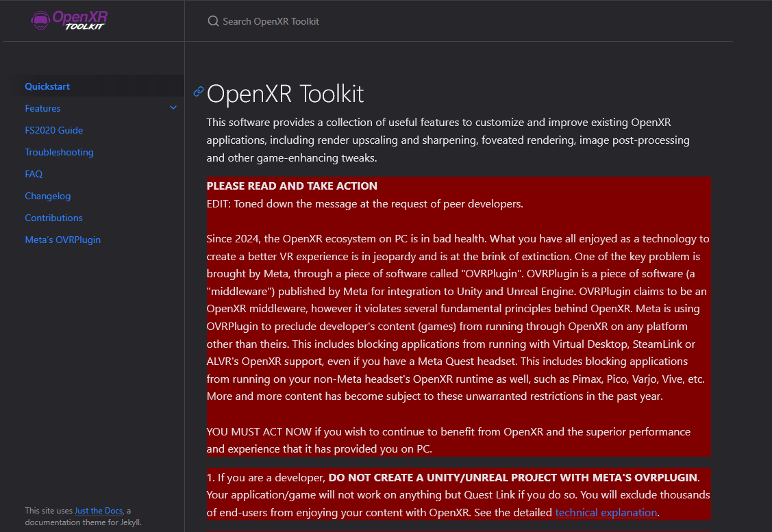Open the Quickstart page

pos(47,86)
